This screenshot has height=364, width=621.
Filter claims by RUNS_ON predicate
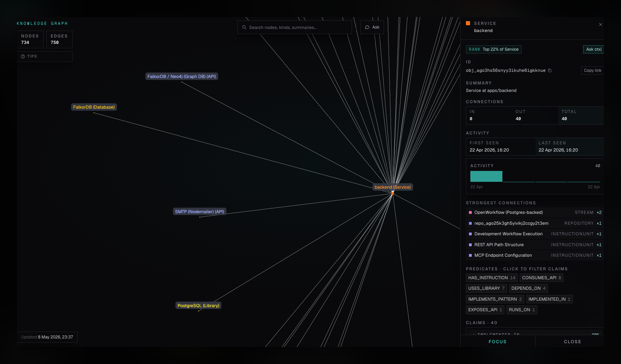[522, 310]
